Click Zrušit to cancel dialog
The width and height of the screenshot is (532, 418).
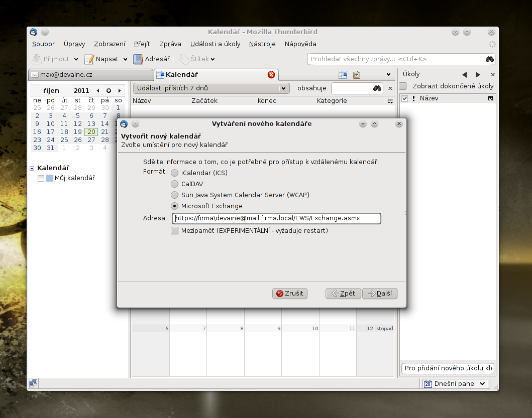click(x=290, y=294)
